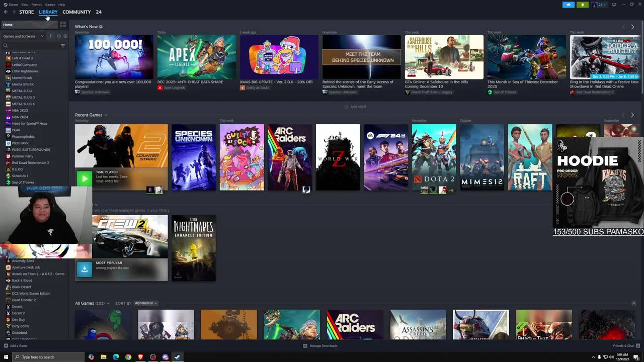Toggle the sort order arrow in the sidebar
The width and height of the screenshot is (644, 362).
click(x=50, y=36)
